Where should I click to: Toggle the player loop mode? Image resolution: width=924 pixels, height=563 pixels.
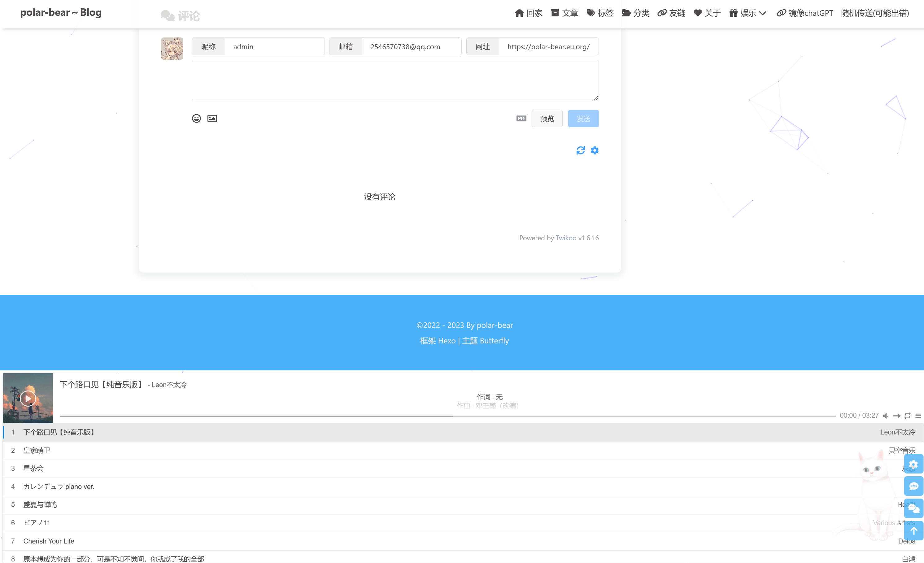point(908,416)
